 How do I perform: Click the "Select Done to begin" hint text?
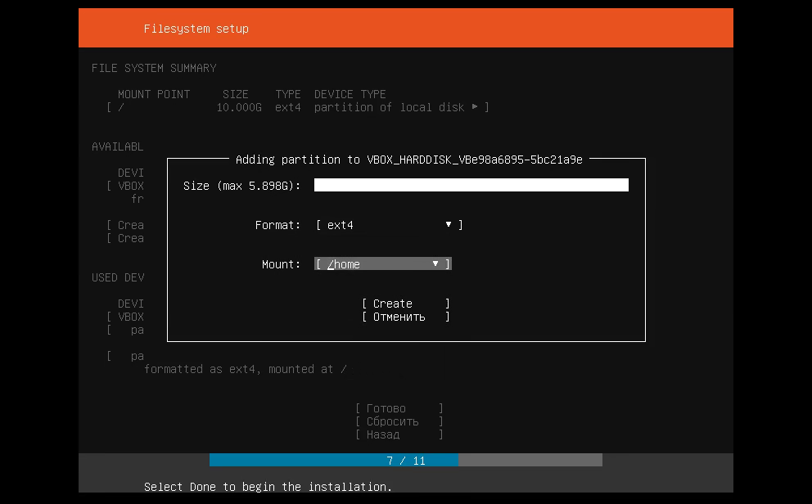coord(268,487)
